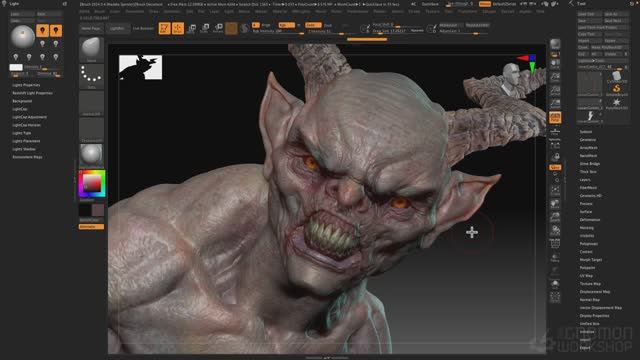Select the Scale transform icon
Screen dimensions: 640x360
click(x=205, y=28)
